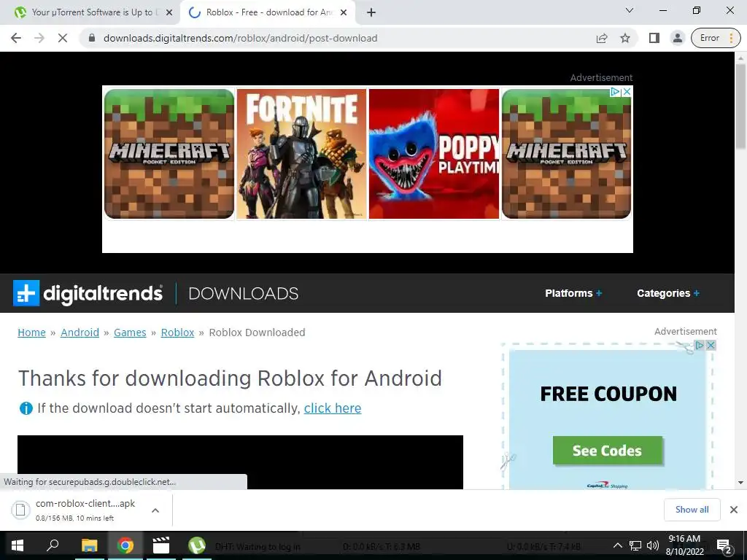Click the browser back arrow

16,38
